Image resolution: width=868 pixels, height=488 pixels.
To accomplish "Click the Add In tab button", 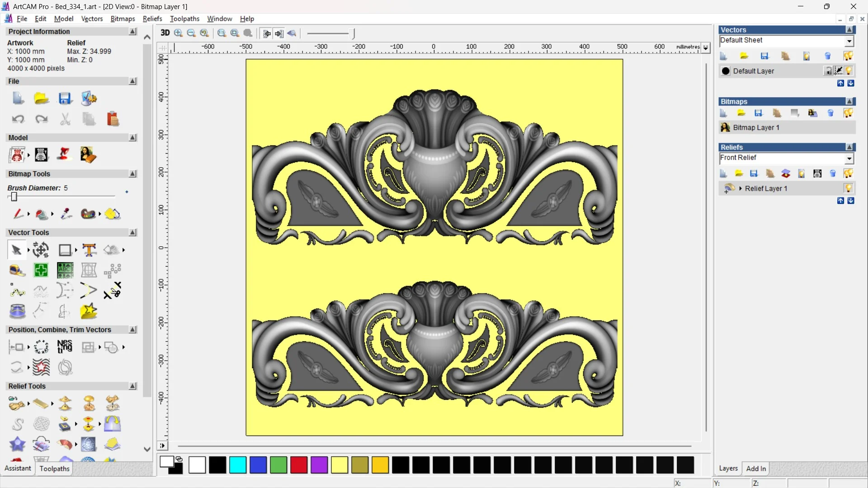I will [x=756, y=469].
